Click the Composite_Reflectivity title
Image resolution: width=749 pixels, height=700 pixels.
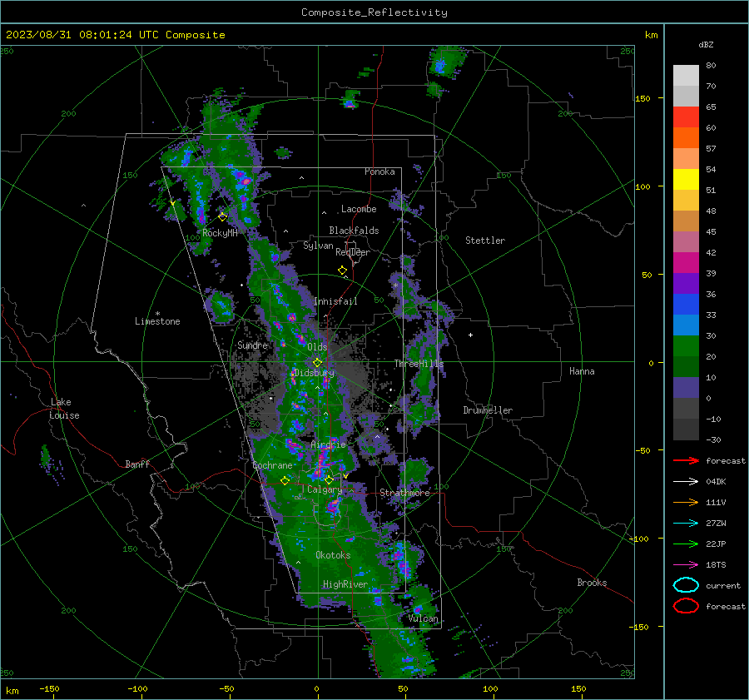coord(374,12)
